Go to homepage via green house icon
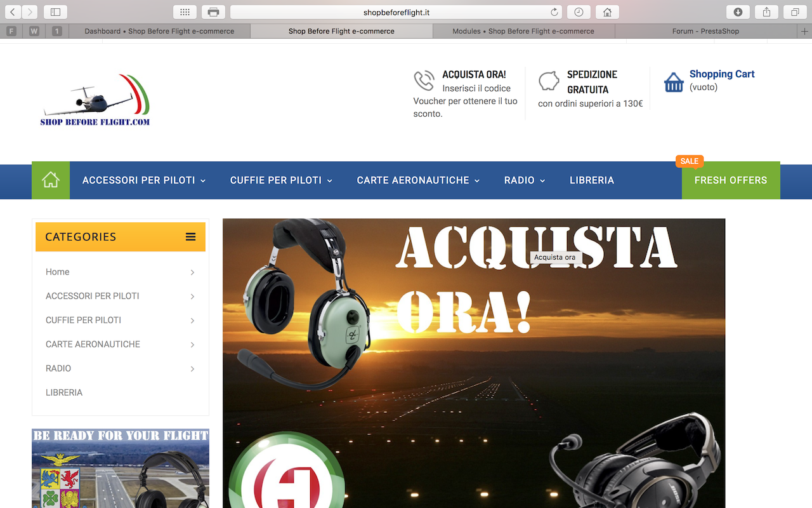 pos(51,180)
